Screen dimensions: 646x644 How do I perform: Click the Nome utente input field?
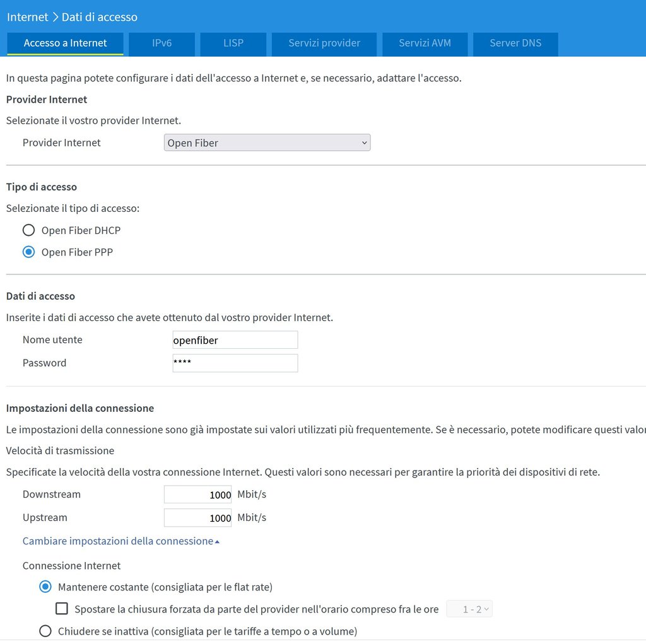pos(235,340)
